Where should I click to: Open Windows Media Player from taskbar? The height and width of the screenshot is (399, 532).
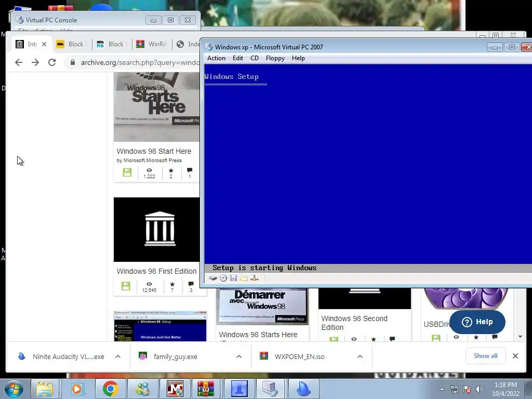pyautogui.click(x=77, y=389)
